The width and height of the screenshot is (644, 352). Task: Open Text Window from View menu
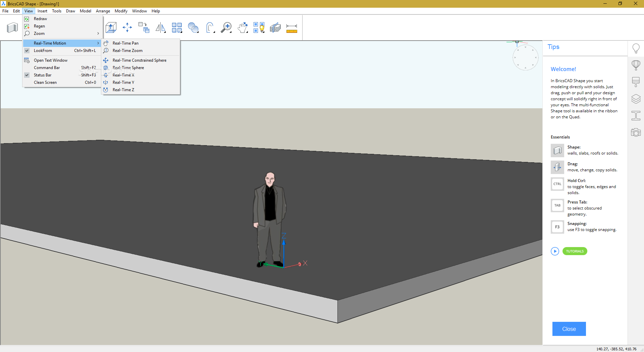pyautogui.click(x=62, y=60)
